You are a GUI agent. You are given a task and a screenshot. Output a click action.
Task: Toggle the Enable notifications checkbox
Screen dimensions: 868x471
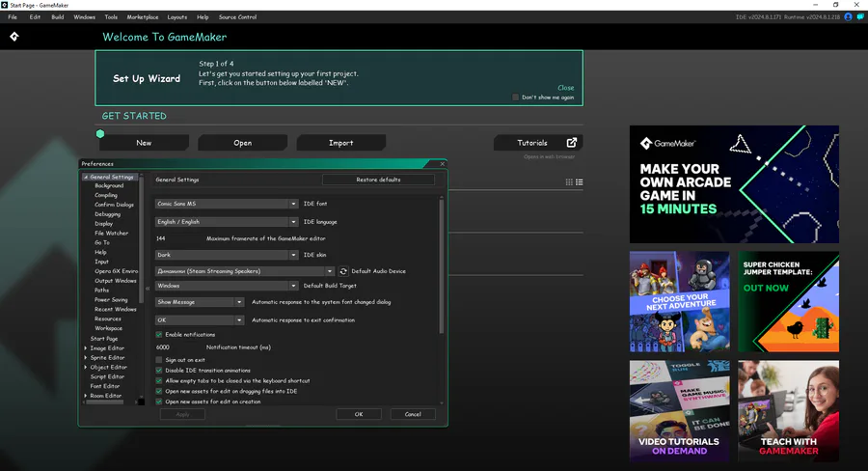click(159, 335)
